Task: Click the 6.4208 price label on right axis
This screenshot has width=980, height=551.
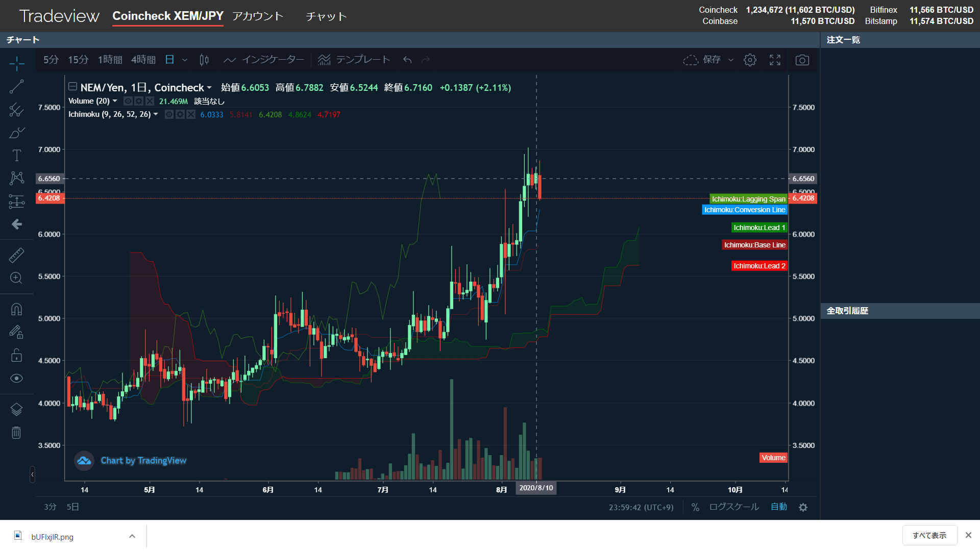Action: tap(803, 198)
